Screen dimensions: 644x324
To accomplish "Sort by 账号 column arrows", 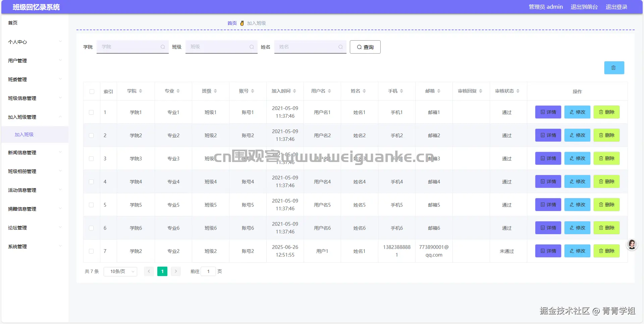I will 253,91.
